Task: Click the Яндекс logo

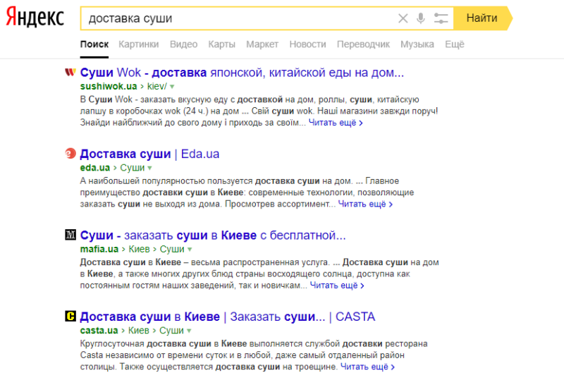Action: pos(35,17)
